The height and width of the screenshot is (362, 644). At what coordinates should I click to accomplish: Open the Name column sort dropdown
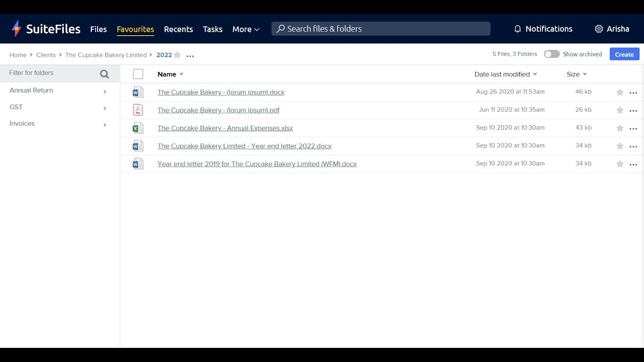(x=181, y=74)
